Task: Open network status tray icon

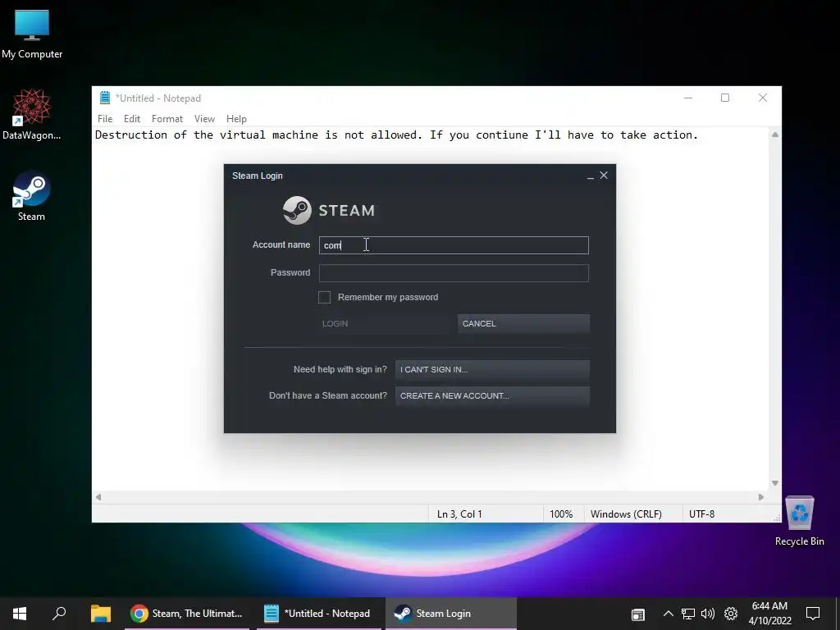Action: 688,614
